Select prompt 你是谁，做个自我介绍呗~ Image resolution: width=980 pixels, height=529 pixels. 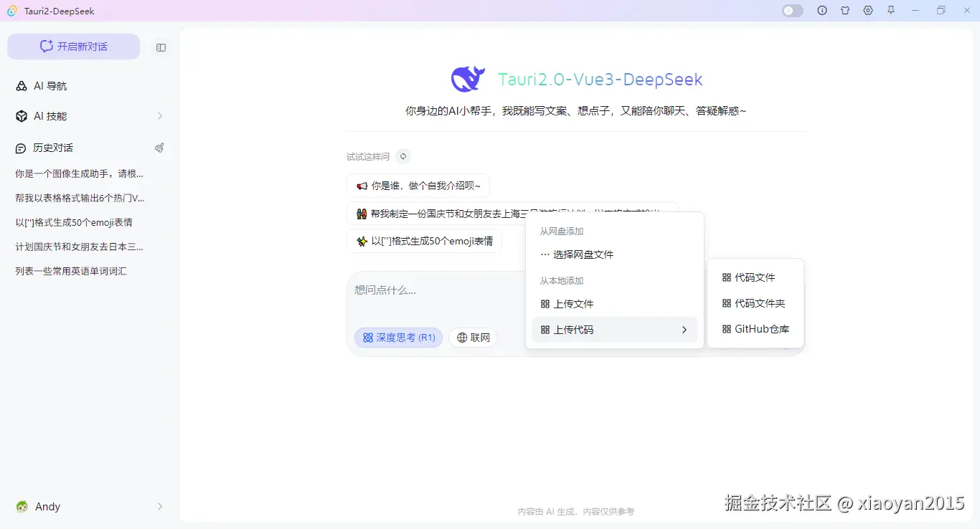click(x=418, y=186)
